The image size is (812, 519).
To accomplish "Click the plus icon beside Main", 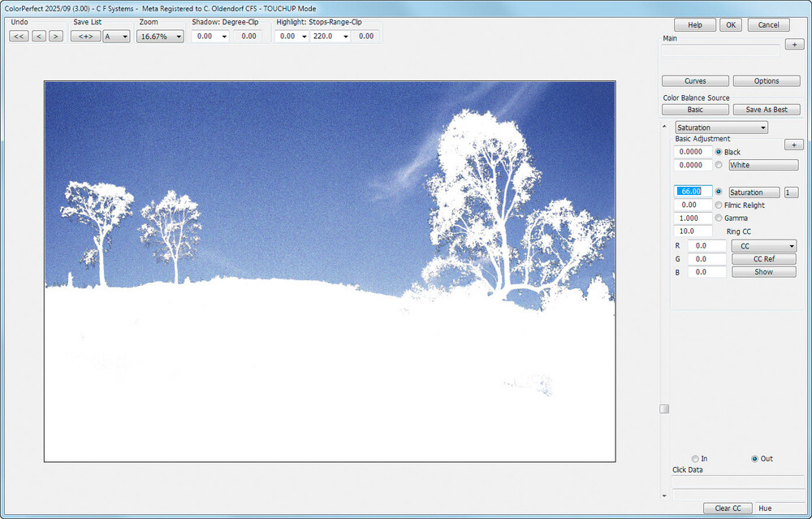I will (794, 44).
